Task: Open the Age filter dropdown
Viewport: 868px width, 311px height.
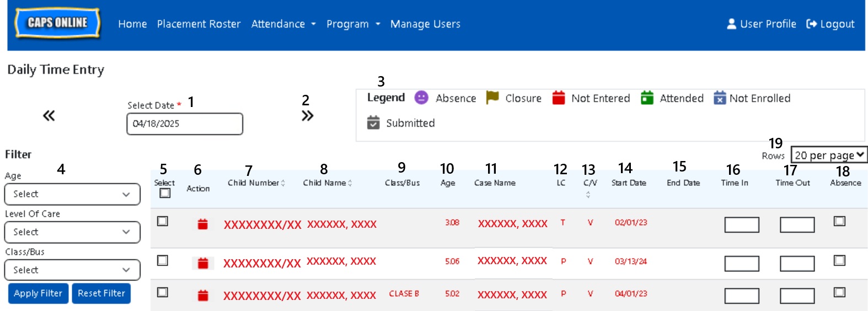Action: click(x=72, y=194)
